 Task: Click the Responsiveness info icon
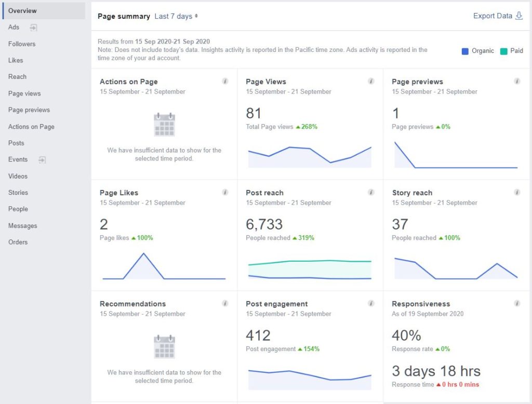click(x=517, y=303)
